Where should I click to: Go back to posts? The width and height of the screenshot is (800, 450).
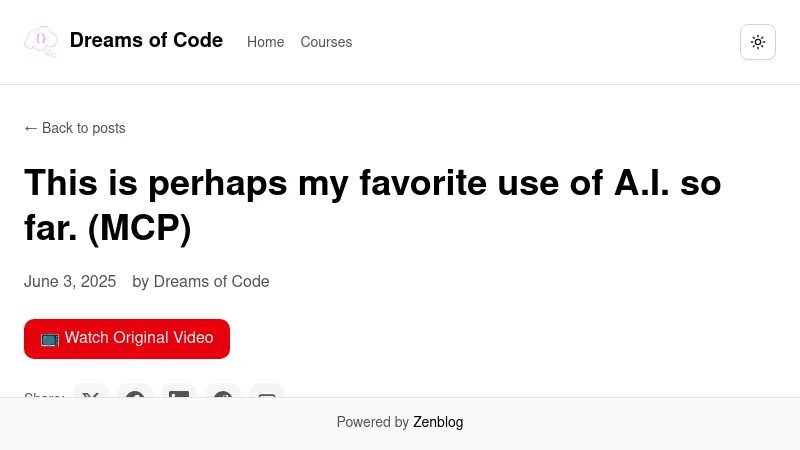(83, 128)
